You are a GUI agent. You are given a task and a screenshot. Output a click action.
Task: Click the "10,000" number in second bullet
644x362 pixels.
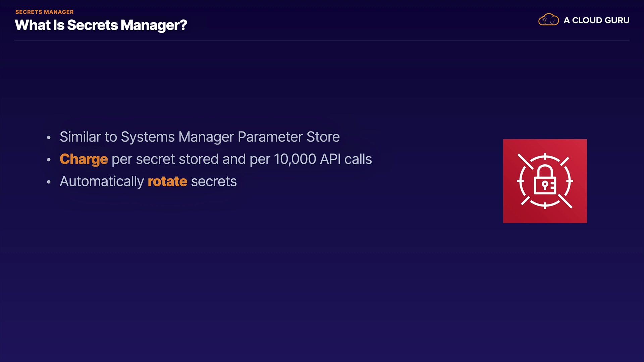pos(295,159)
